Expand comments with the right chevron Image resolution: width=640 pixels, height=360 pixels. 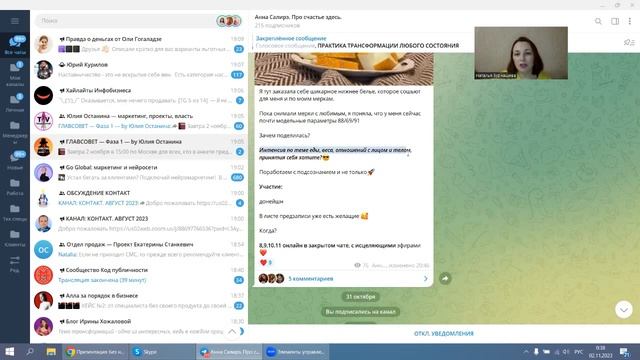coord(426,278)
